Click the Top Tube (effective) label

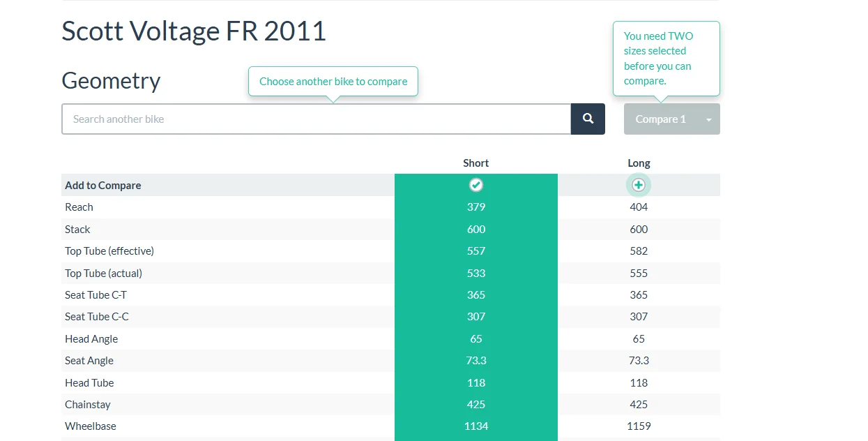point(109,251)
